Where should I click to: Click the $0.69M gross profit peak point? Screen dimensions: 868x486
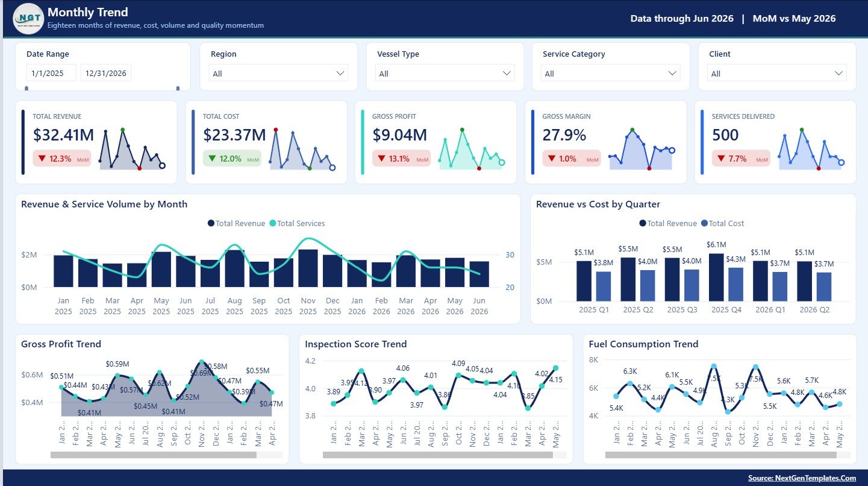tap(201, 362)
